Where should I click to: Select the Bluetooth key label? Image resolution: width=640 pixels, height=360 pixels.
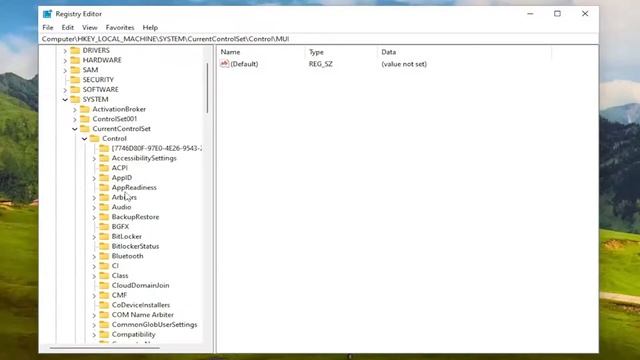tap(127, 256)
